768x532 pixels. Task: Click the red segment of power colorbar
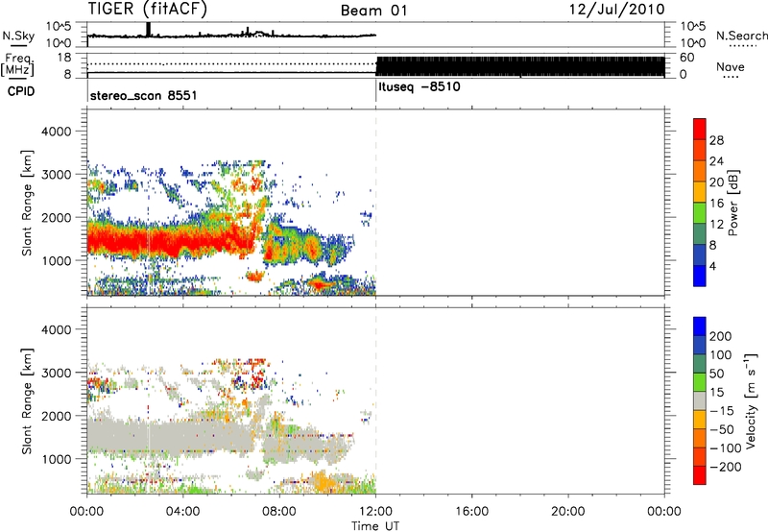pos(700,129)
